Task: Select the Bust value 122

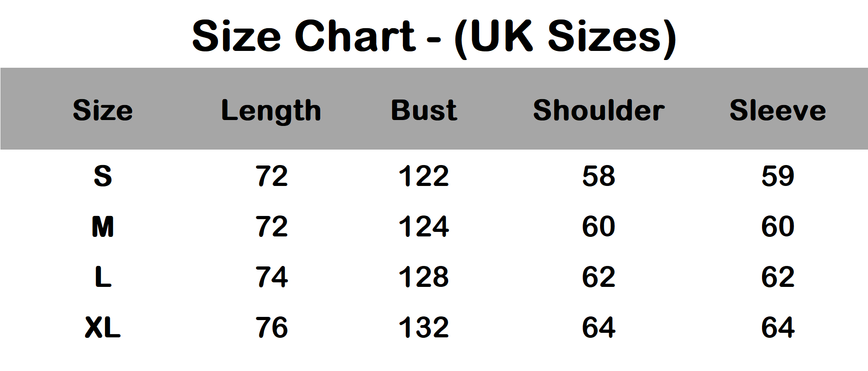Action: 424,176
